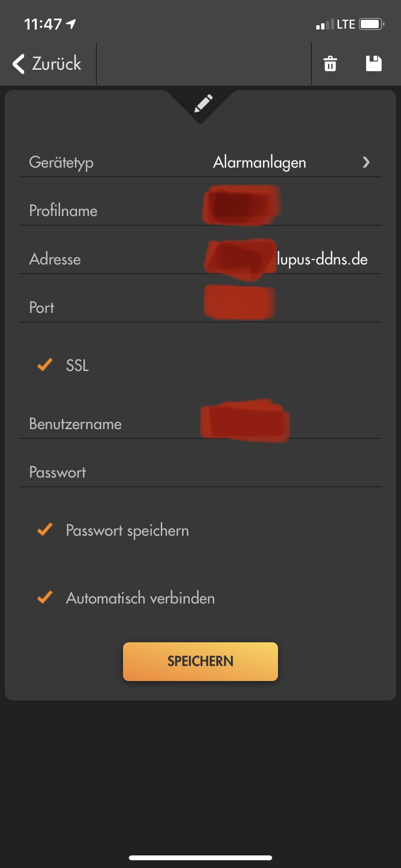Tap the back arrow chevron icon
Screen dimensions: 401x868
[18, 64]
